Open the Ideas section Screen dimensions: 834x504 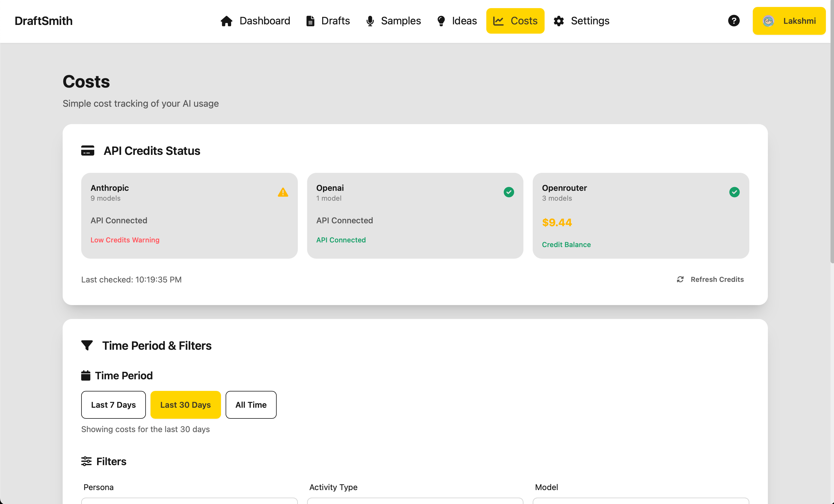[457, 21]
